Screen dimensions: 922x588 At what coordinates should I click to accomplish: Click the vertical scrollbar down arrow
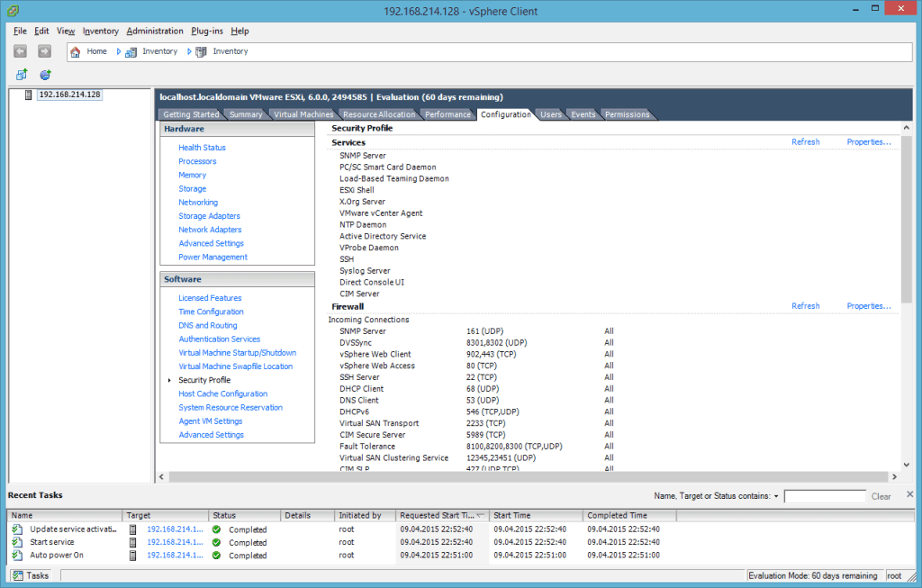(x=906, y=465)
